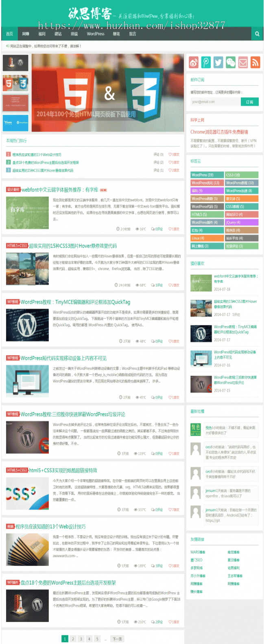The width and height of the screenshot is (264, 644).
Task: Select the orange 散文诗 (5) tag
Action: click(242, 199)
